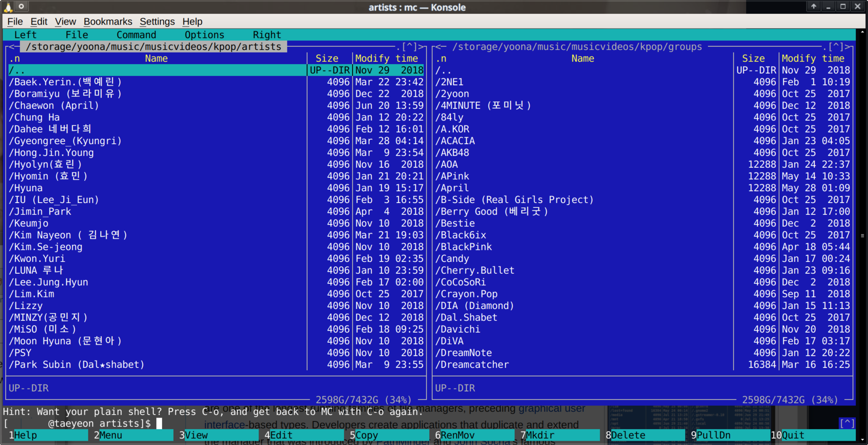Sort left panel by Size column header
This screenshot has width=868, height=445.
tap(327, 58)
